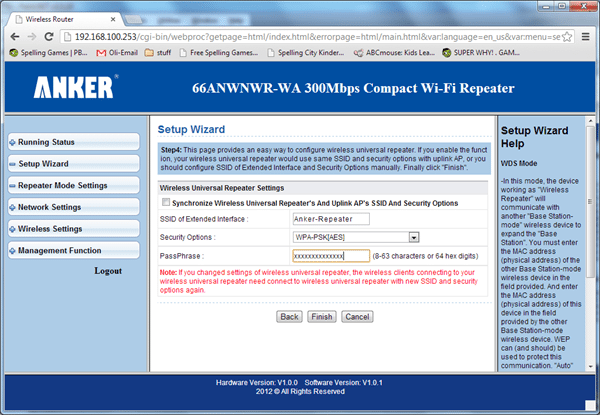Click the address bar URL
Screen dimensions: 600x415
[x=317, y=37]
